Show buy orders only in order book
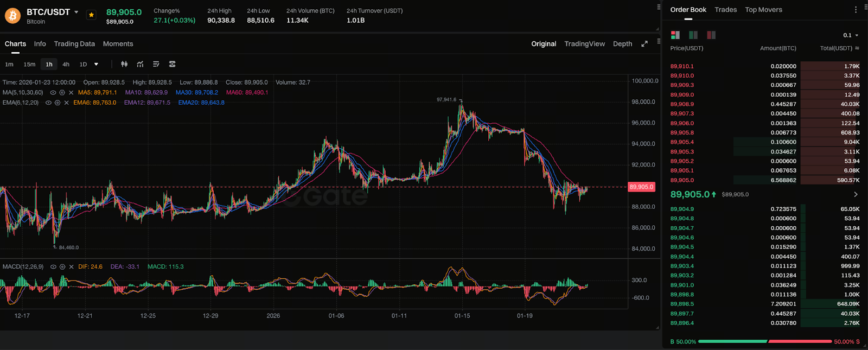Screen dimensions: 868x350 (693, 35)
